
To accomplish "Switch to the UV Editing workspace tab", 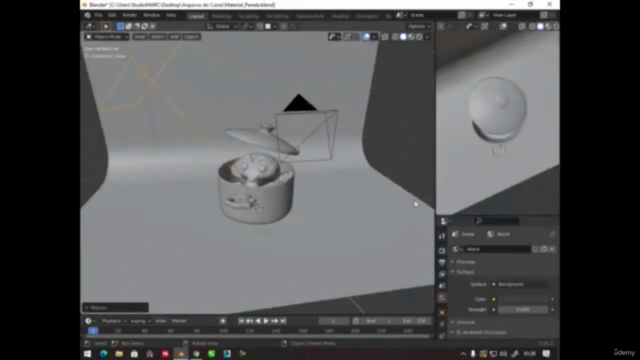I will tap(278, 16).
